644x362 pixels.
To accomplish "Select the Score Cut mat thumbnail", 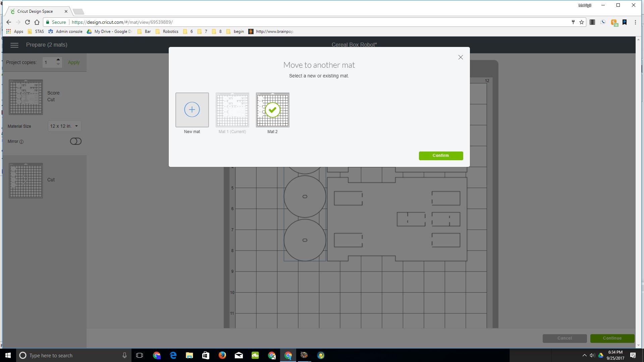I will tap(26, 97).
